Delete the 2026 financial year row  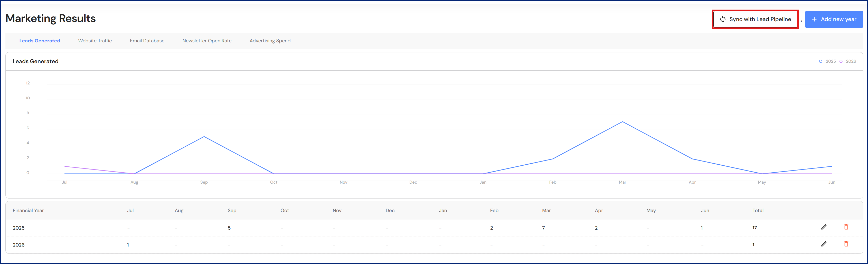point(846,244)
